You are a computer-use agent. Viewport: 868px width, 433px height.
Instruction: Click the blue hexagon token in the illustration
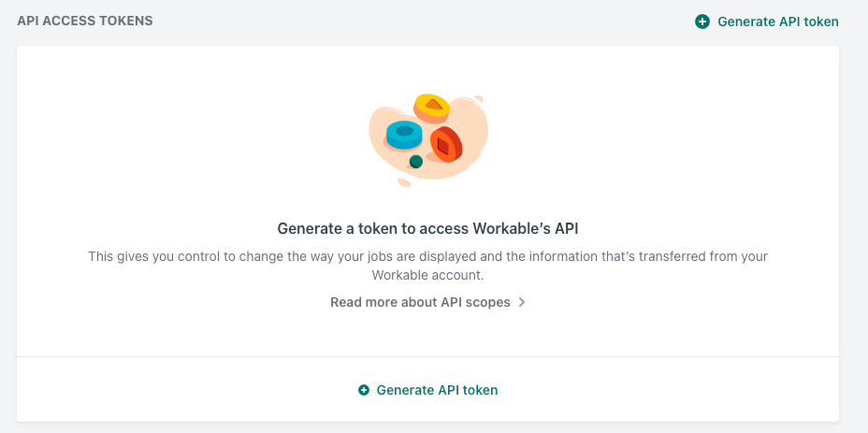click(x=404, y=135)
